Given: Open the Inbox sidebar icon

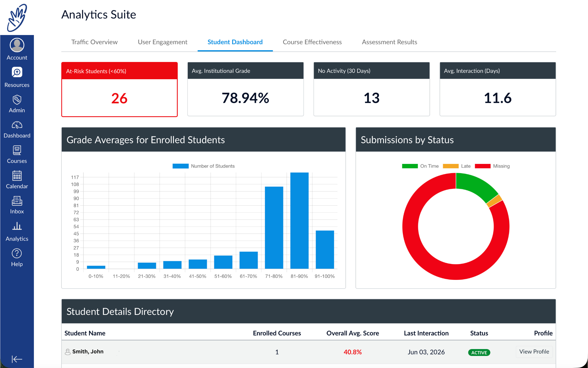Looking at the screenshot, I should (17, 201).
